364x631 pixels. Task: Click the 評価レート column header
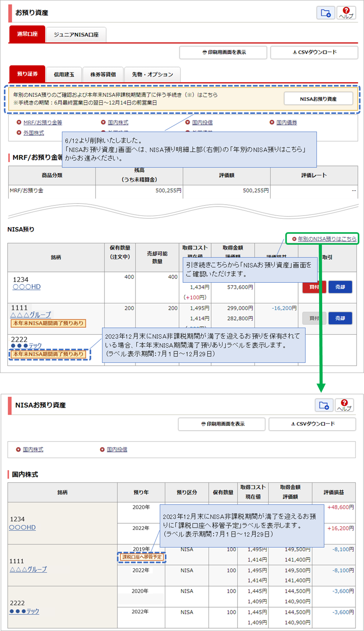tap(314, 175)
